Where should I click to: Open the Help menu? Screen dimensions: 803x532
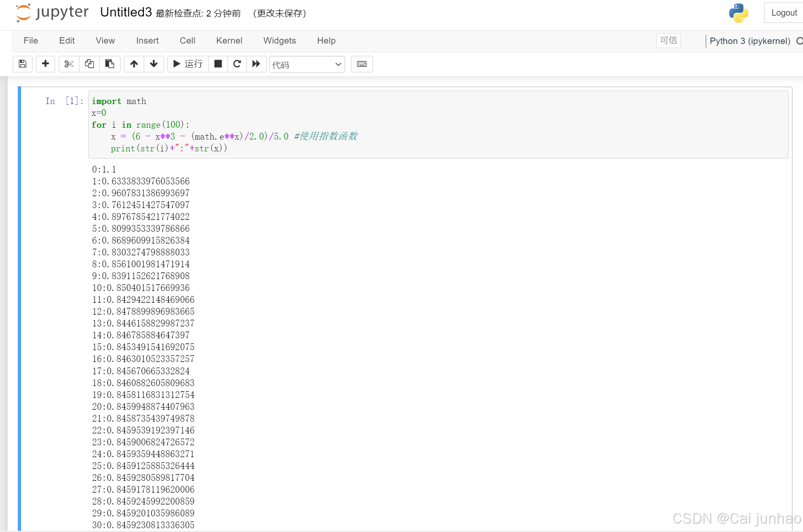(326, 41)
